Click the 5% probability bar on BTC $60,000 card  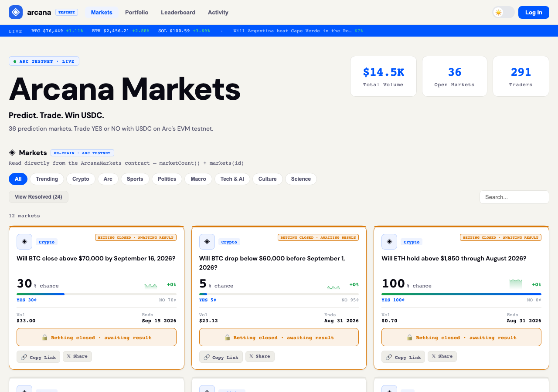coord(279,294)
